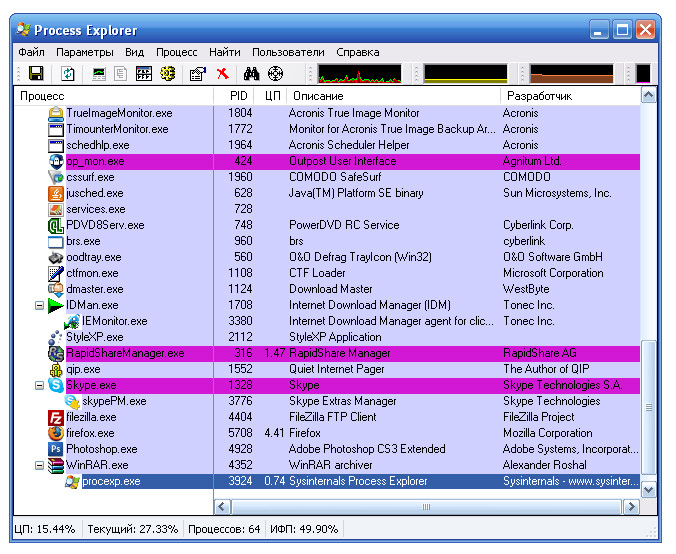The width and height of the screenshot is (676, 554).
Task: Click the WinRAR.exe books icon
Action: tap(56, 465)
